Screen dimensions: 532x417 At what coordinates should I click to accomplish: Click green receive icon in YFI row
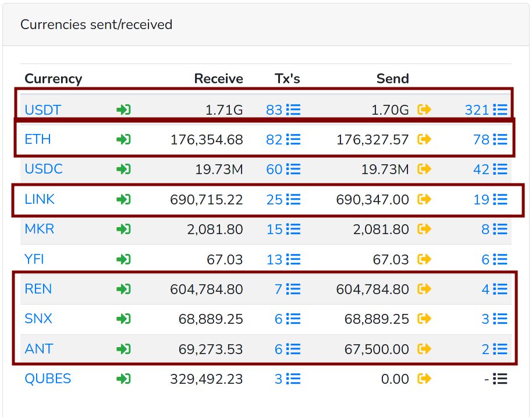(x=123, y=259)
